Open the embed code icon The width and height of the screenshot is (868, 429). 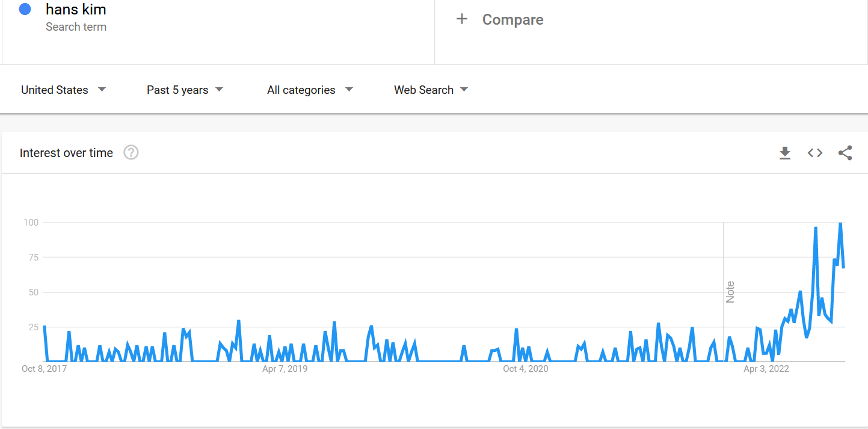[815, 153]
